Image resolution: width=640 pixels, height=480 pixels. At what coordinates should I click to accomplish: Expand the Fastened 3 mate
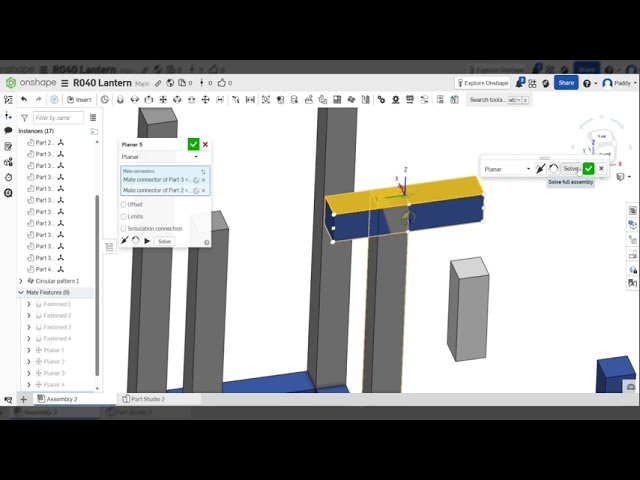29,327
